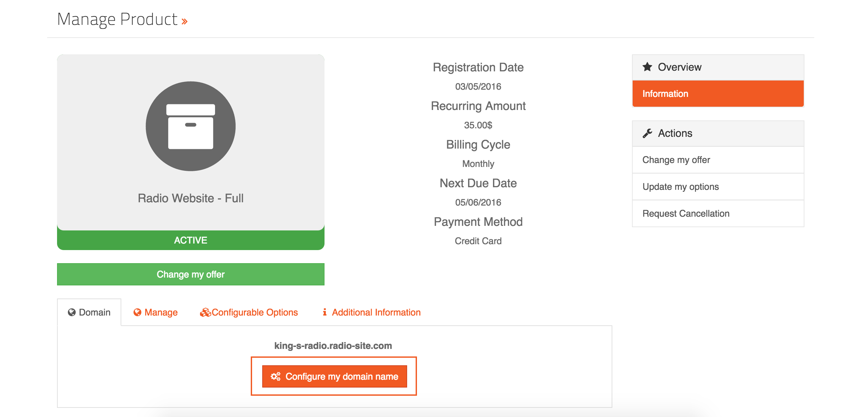Click the double chevron after Manage Product
The width and height of the screenshot is (868, 417).
(x=184, y=22)
